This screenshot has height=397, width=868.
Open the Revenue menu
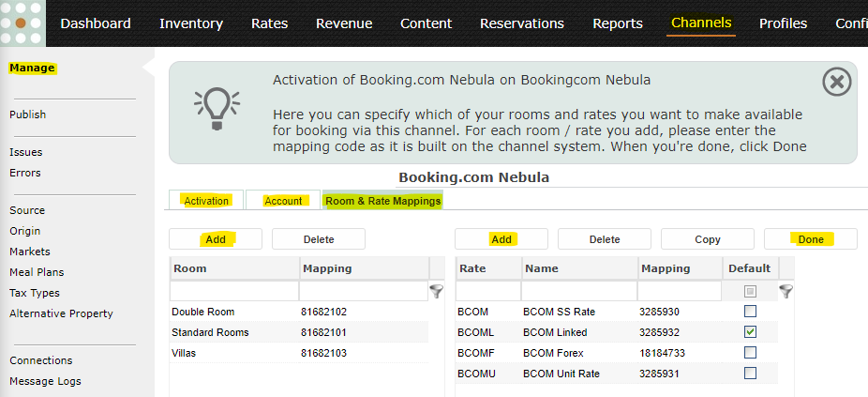[x=344, y=23]
